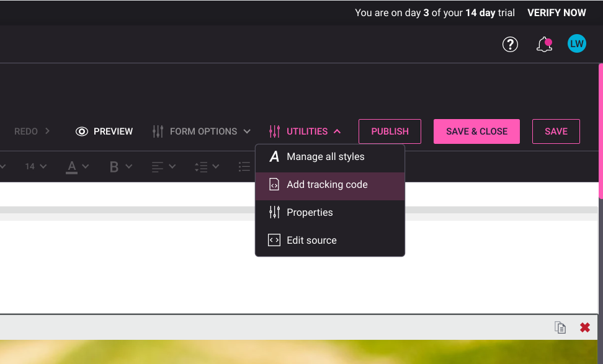Image resolution: width=603 pixels, height=364 pixels.
Task: Click the Form Options sliders icon
Action: (158, 131)
